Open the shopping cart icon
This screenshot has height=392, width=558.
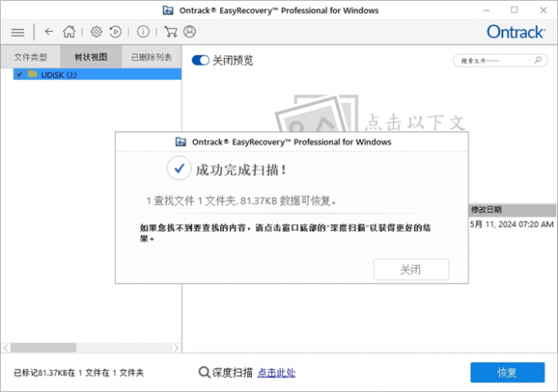pyautogui.click(x=171, y=32)
